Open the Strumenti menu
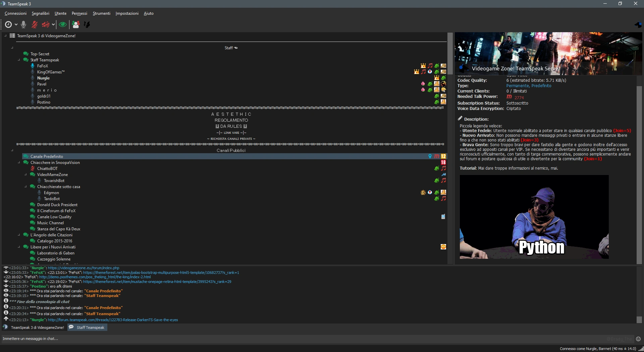The image size is (644, 352). coord(102,13)
